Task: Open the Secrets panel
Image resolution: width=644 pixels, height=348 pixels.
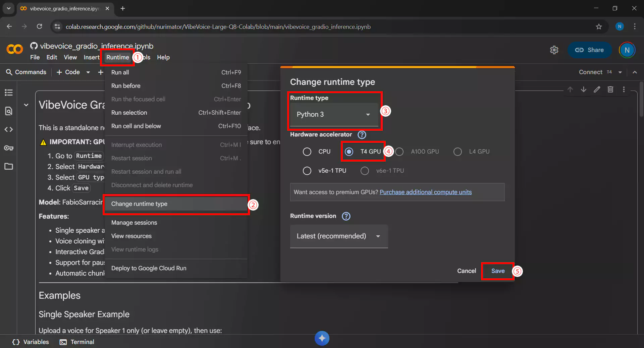Action: (8, 148)
